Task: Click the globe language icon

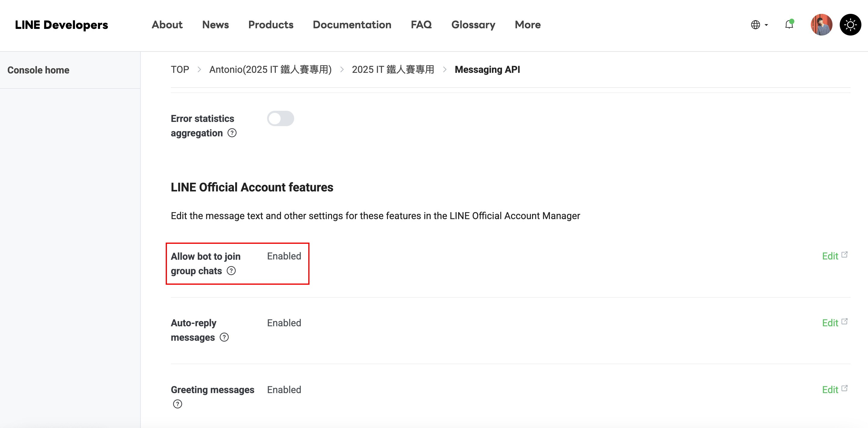Action: tap(756, 25)
